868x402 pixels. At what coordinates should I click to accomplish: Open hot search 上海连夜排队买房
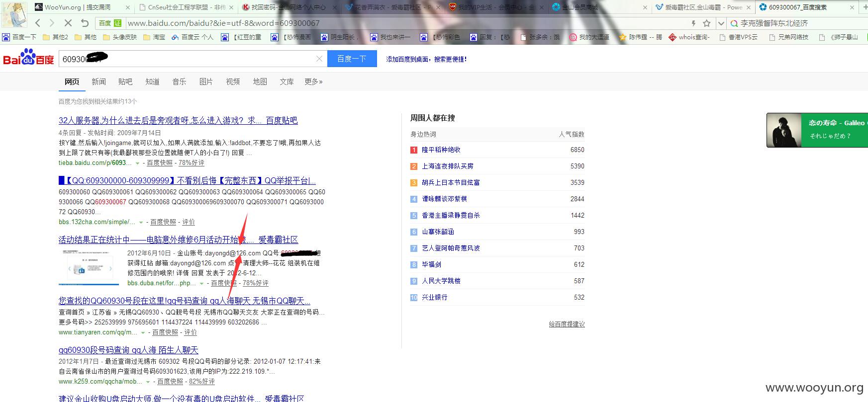pyautogui.click(x=448, y=166)
